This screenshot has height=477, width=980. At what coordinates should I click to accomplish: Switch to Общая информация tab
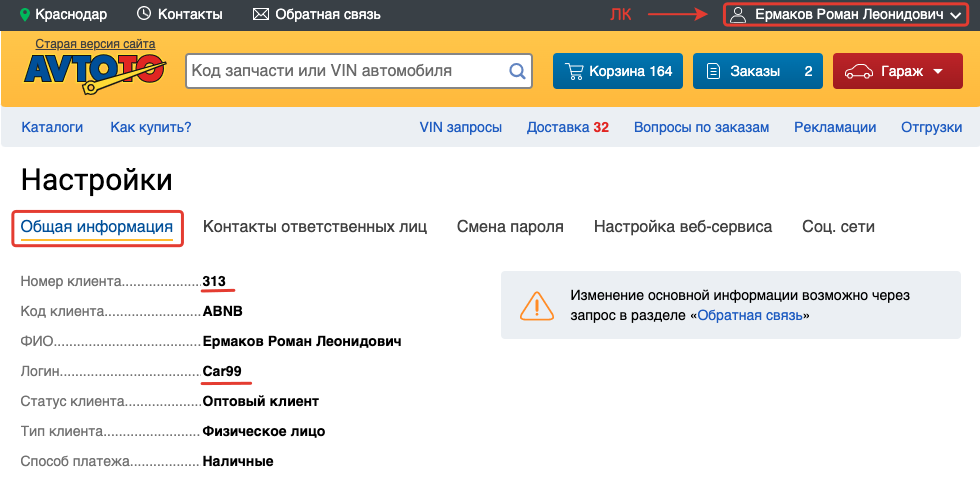[x=97, y=226]
